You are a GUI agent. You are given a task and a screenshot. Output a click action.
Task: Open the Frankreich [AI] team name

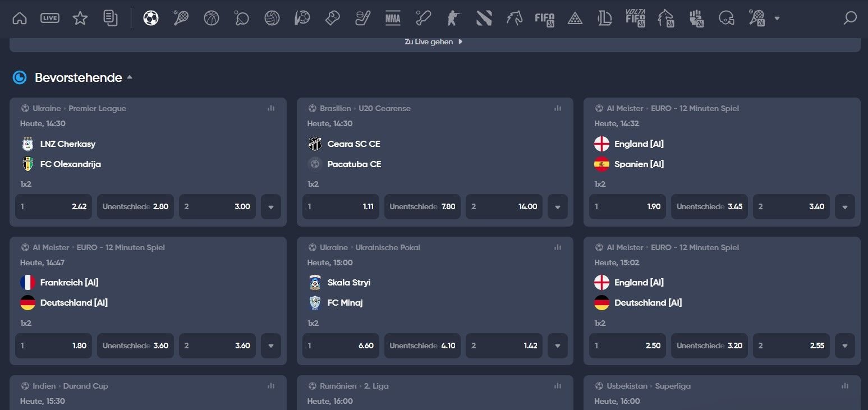coord(69,282)
